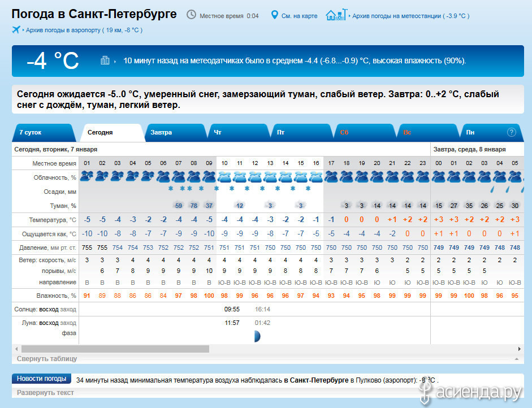The image size is (532, 408).
Task: Click the city buildings sensor icon
Action: pos(105,60)
